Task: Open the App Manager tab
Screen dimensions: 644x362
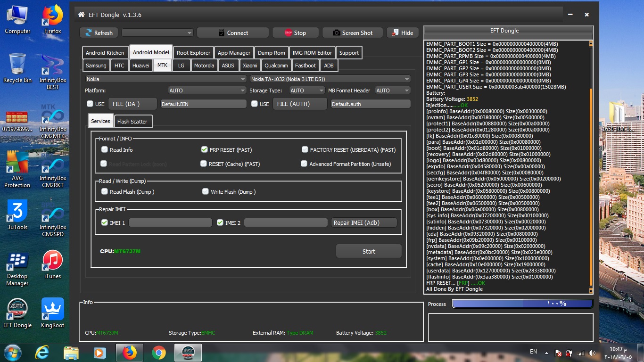Action: click(x=234, y=53)
